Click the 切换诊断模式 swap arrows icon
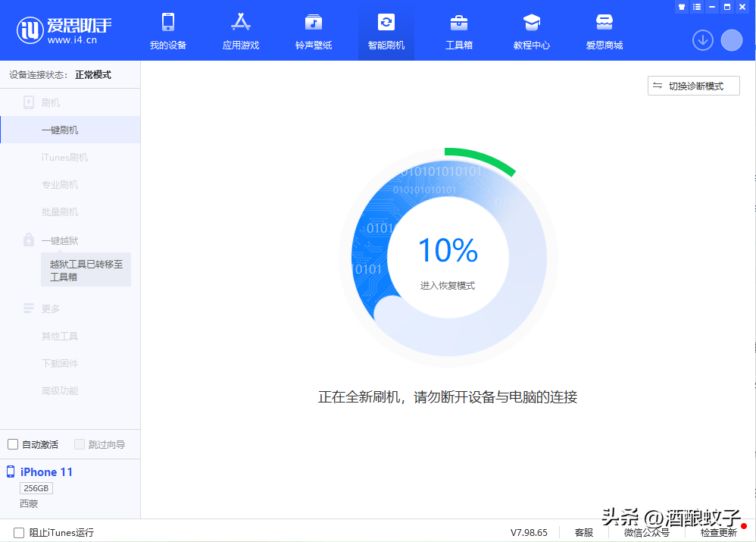 coord(658,86)
